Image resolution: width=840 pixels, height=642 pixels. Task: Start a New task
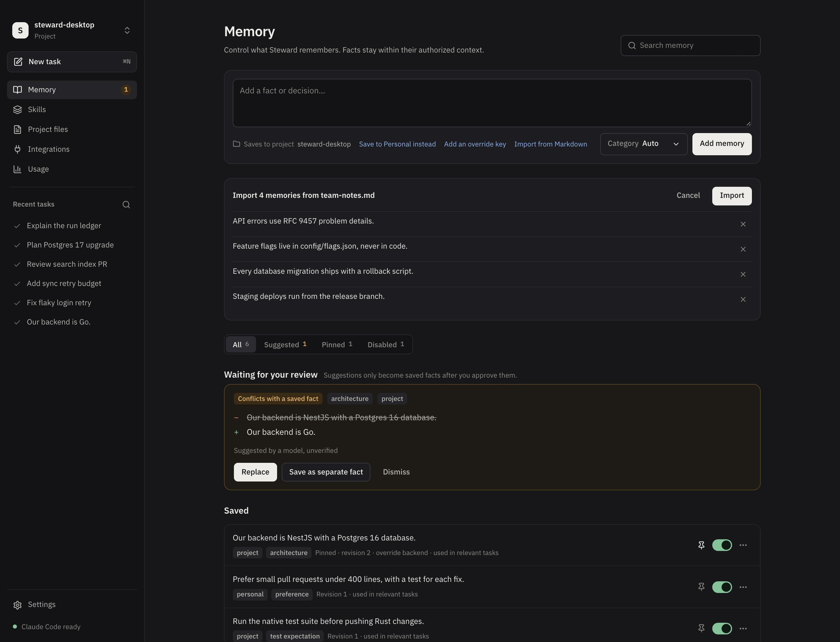pyautogui.click(x=72, y=62)
